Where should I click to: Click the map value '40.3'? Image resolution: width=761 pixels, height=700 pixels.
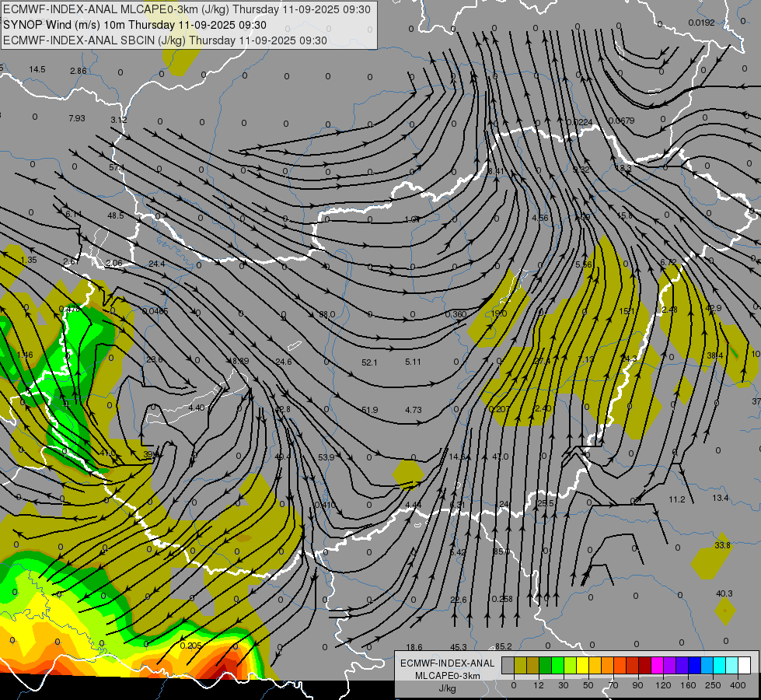(x=724, y=593)
